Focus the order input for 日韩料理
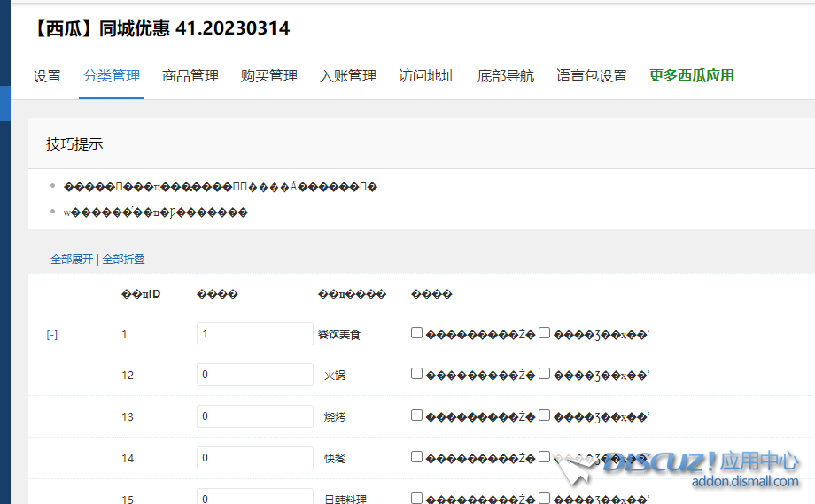 pos(255,497)
